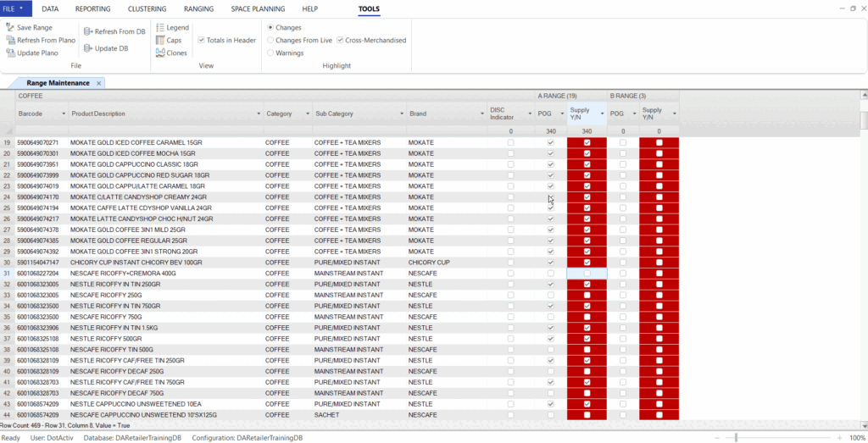Toggle Totals in Header checkbox
The height and width of the screenshot is (443, 868).
(202, 41)
